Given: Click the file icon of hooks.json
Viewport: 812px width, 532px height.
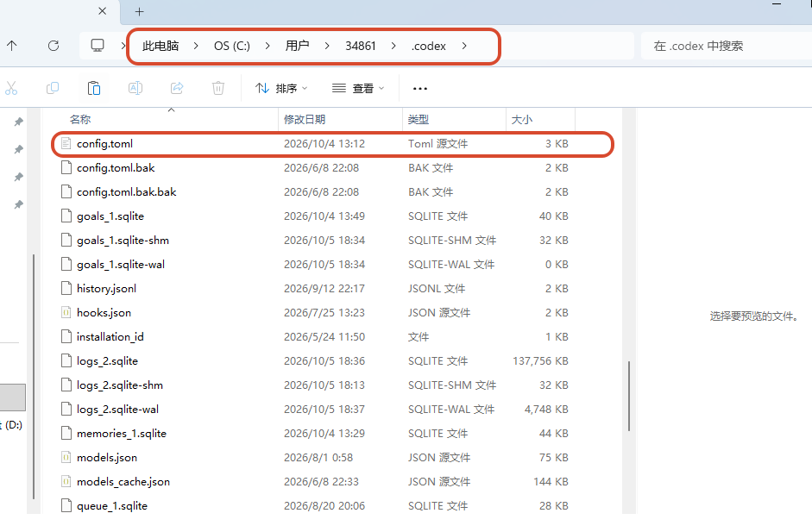Looking at the screenshot, I should click(66, 313).
